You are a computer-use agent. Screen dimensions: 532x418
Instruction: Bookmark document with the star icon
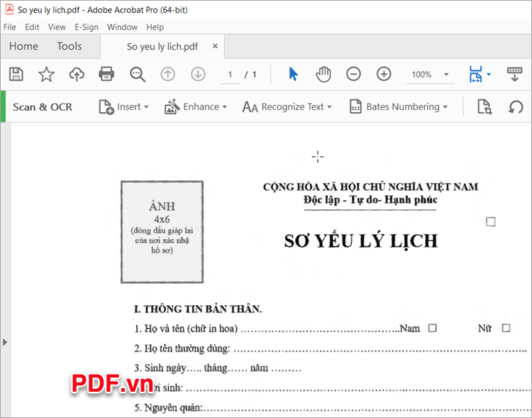pos(46,74)
